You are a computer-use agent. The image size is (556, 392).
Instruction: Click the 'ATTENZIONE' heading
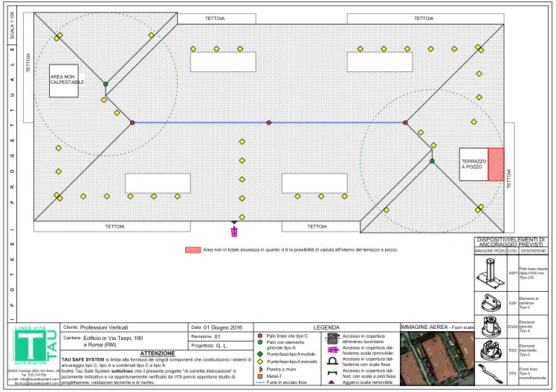click(x=158, y=353)
